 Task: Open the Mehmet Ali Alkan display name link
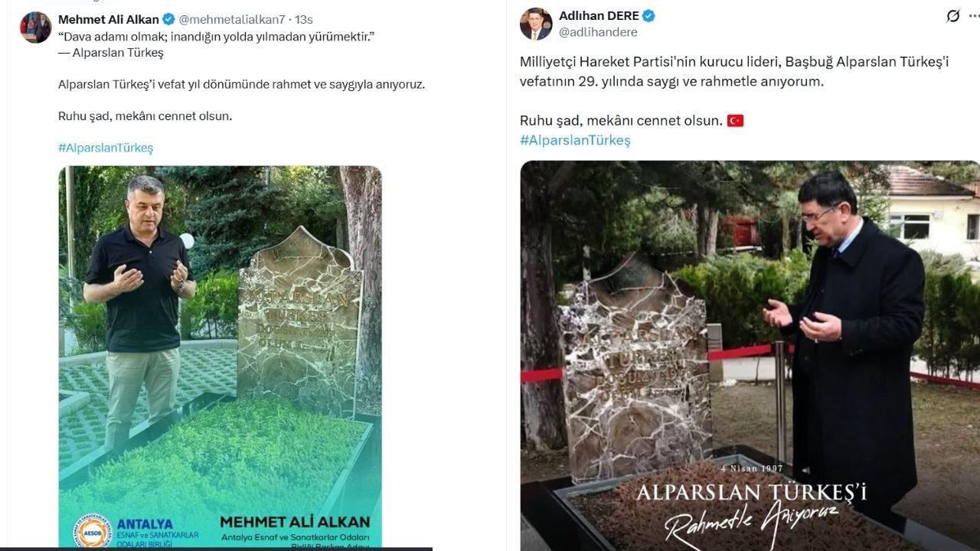click(109, 19)
